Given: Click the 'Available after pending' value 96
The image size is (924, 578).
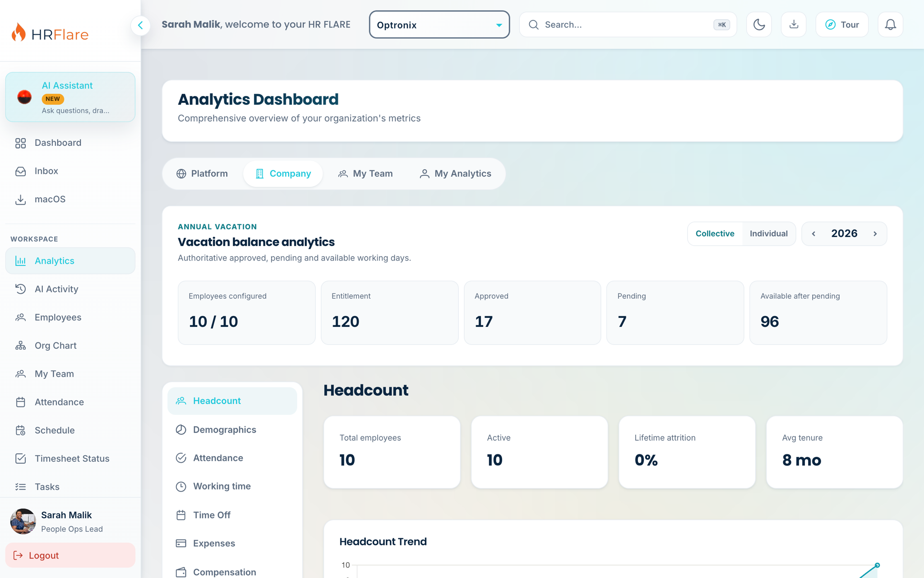Looking at the screenshot, I should (x=770, y=322).
